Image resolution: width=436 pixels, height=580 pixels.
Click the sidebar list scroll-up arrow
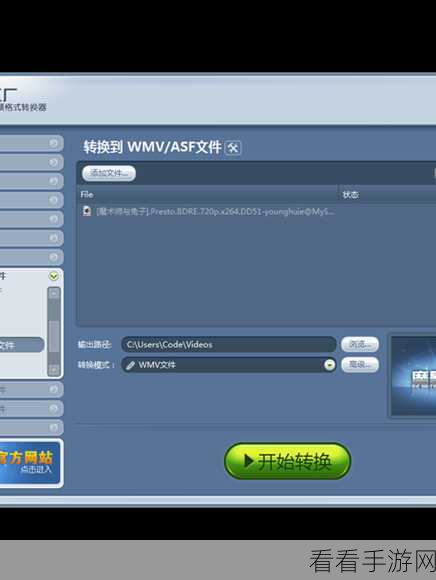click(x=54, y=293)
